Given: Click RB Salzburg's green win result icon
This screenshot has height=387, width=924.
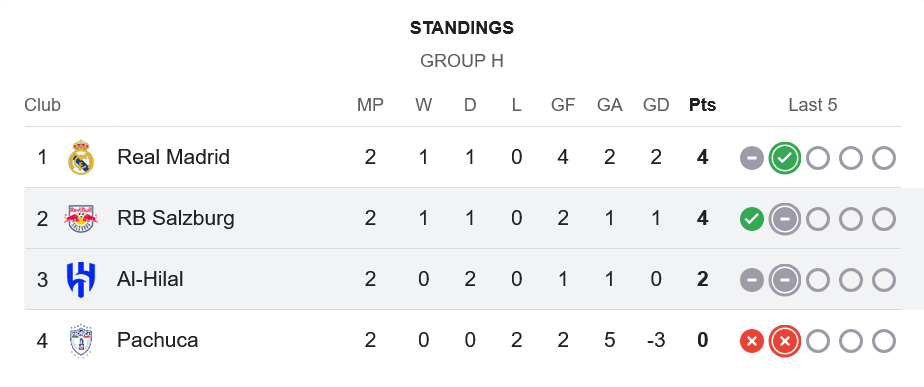Looking at the screenshot, I should [x=752, y=219].
